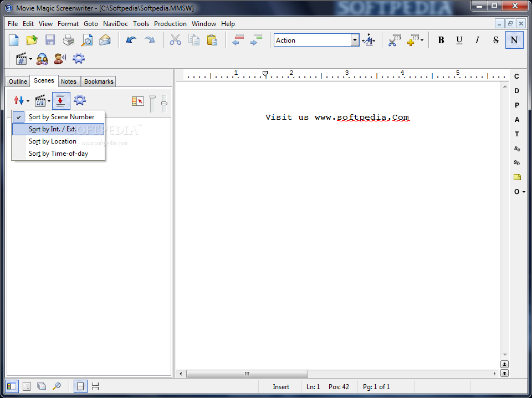The width and height of the screenshot is (532, 398).
Task: Select Sort by Scene Number
Action: [58, 117]
